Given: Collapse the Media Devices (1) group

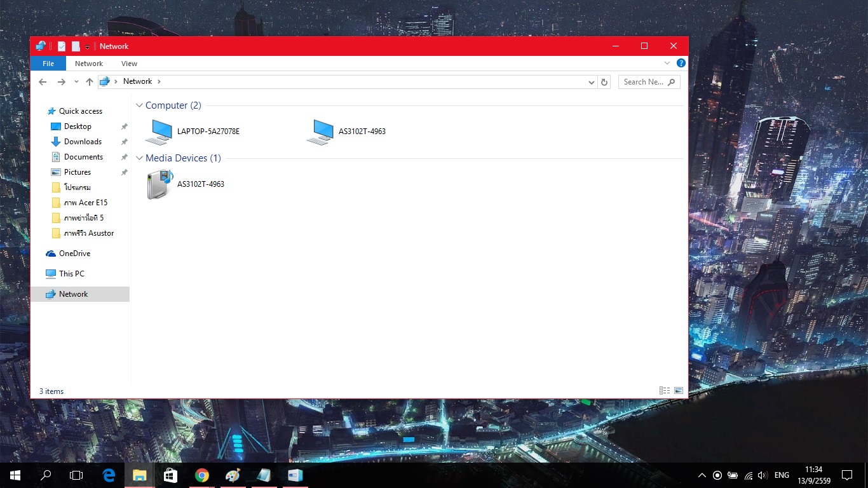Looking at the screenshot, I should click(x=139, y=158).
